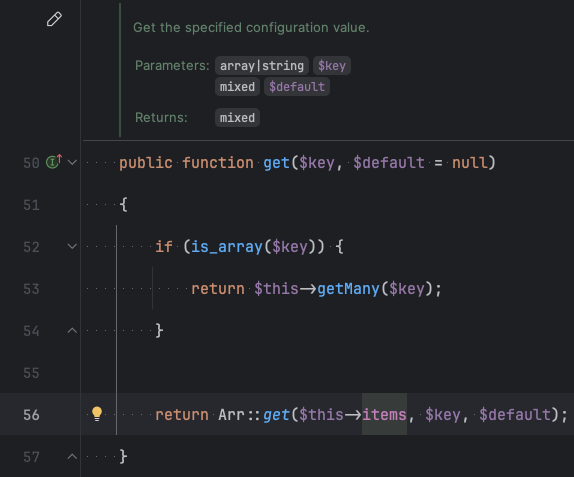Click line number 52 in gutter

[x=31, y=247]
